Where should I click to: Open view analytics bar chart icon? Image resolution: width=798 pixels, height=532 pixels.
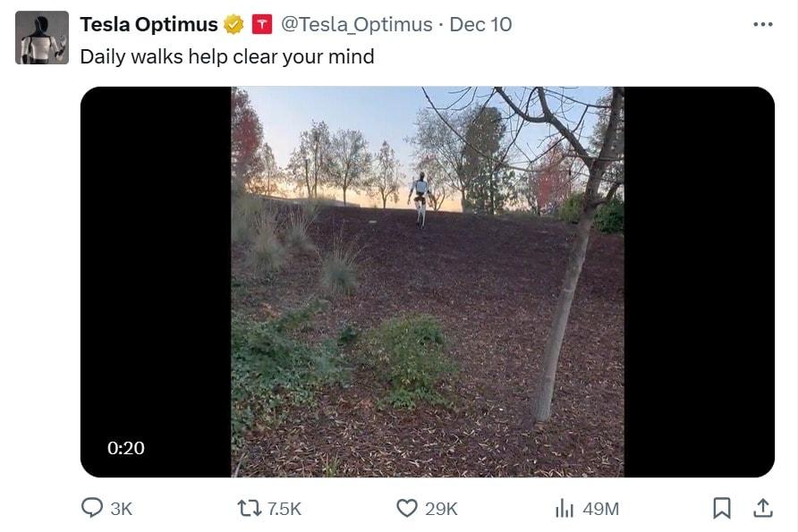pyautogui.click(x=565, y=508)
